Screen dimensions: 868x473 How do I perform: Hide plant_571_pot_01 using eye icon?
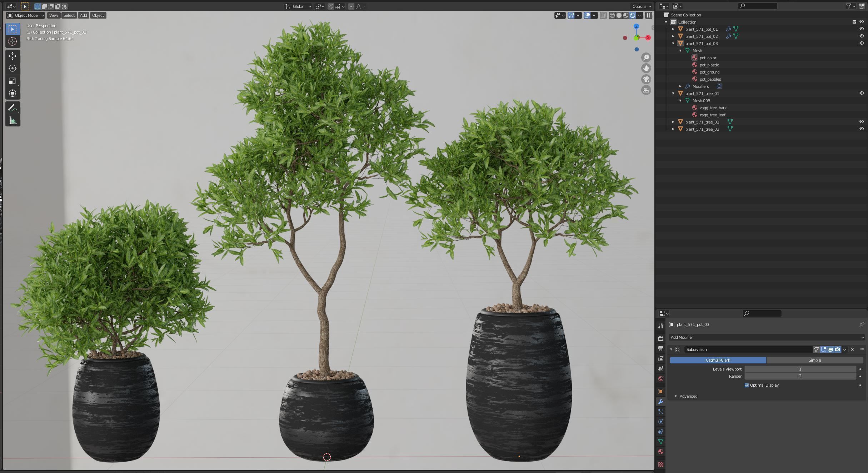(861, 29)
